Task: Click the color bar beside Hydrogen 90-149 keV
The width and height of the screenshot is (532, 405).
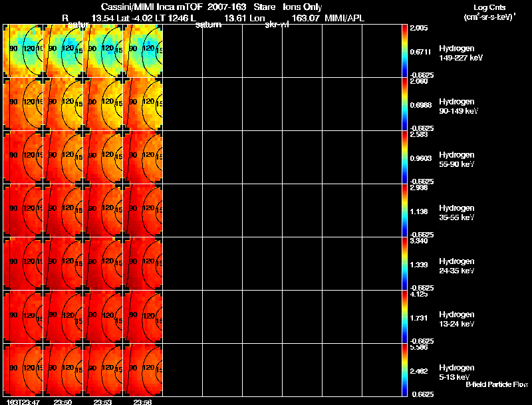Action: (404, 104)
